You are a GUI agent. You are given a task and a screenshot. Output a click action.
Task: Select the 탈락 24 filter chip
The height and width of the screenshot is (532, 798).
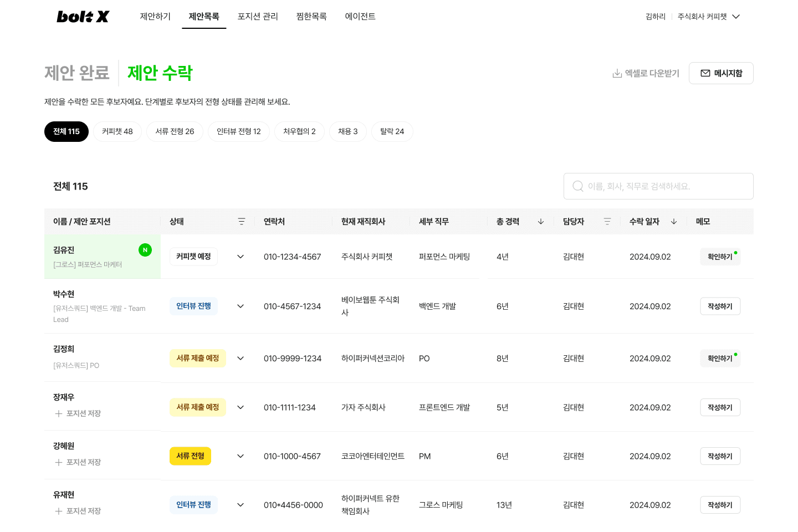(392, 131)
